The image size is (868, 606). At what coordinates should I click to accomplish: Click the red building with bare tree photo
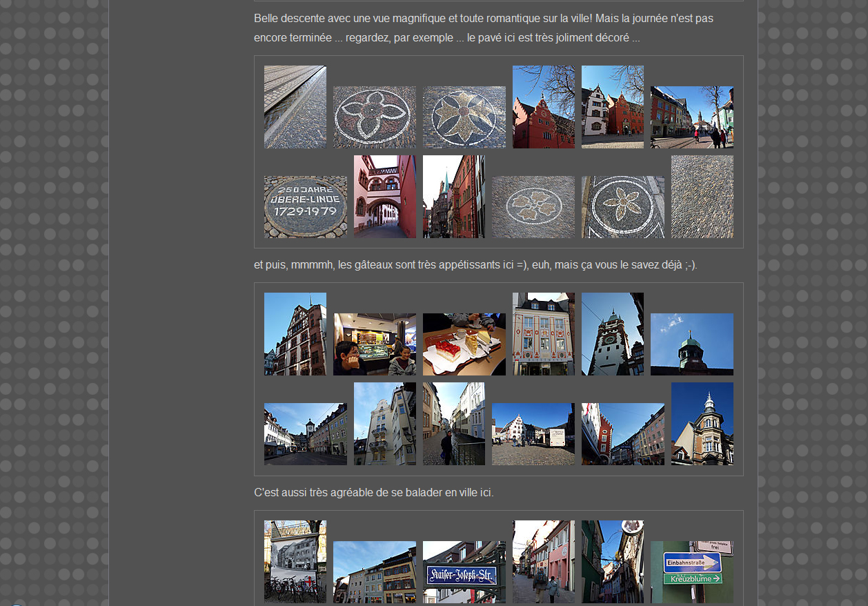[x=543, y=106]
